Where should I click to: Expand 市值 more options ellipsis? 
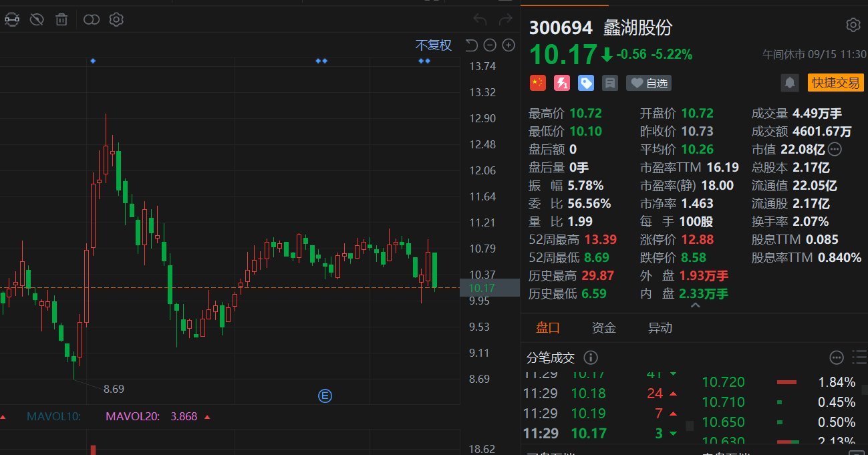point(835,149)
